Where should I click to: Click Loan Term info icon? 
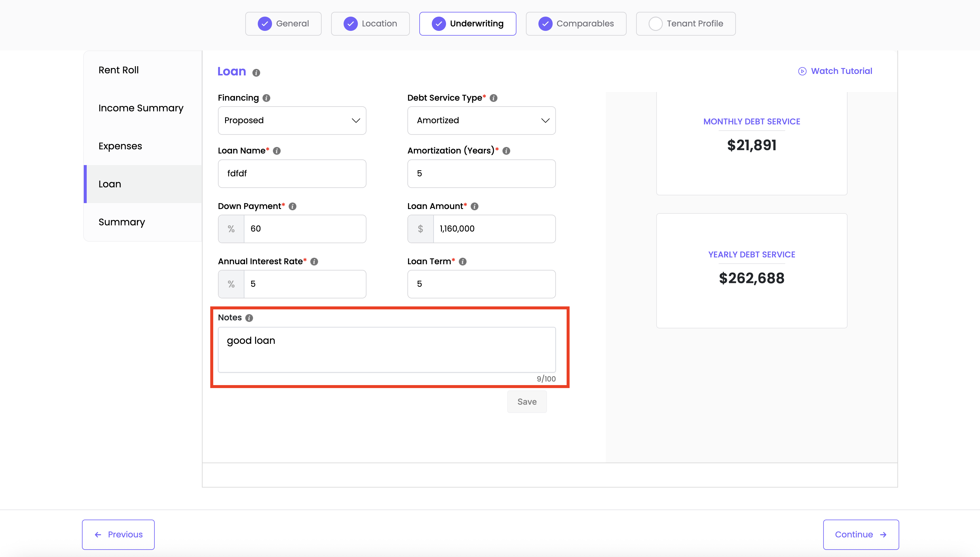coord(462,262)
